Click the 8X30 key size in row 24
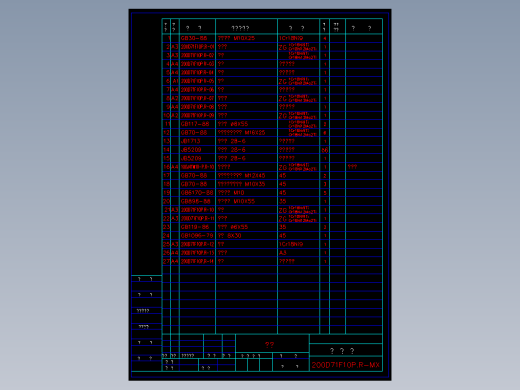The height and width of the screenshot is (390, 520). 234,236
